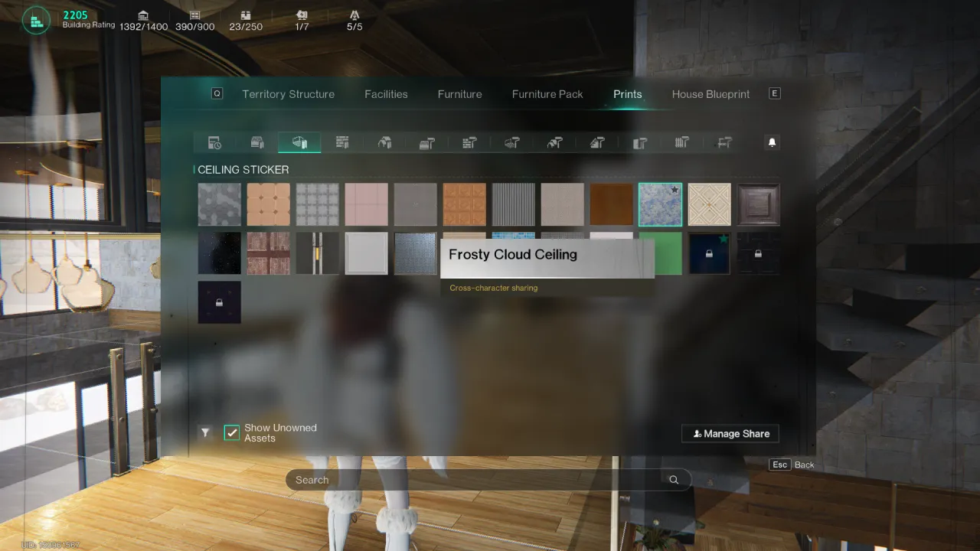The image size is (980, 551).
Task: Open the filter funnel icon
Action: [x=205, y=433]
